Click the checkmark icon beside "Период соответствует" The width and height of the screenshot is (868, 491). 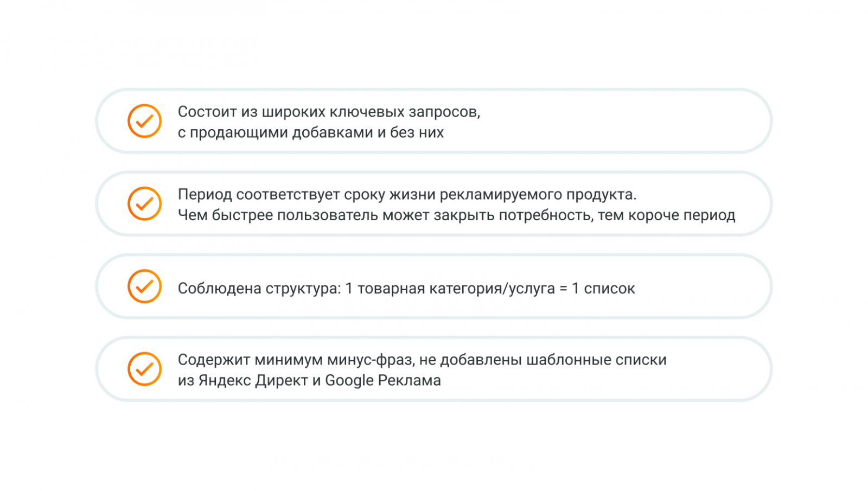pyautogui.click(x=144, y=203)
